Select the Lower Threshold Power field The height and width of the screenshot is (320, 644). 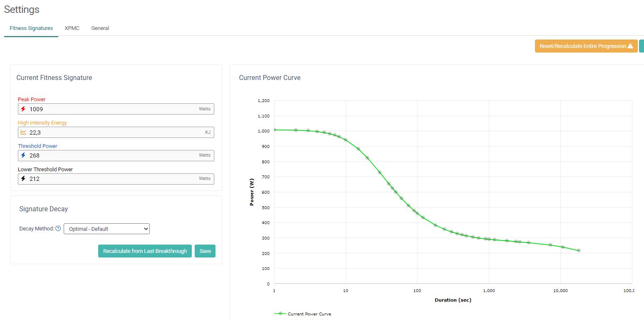(x=112, y=179)
